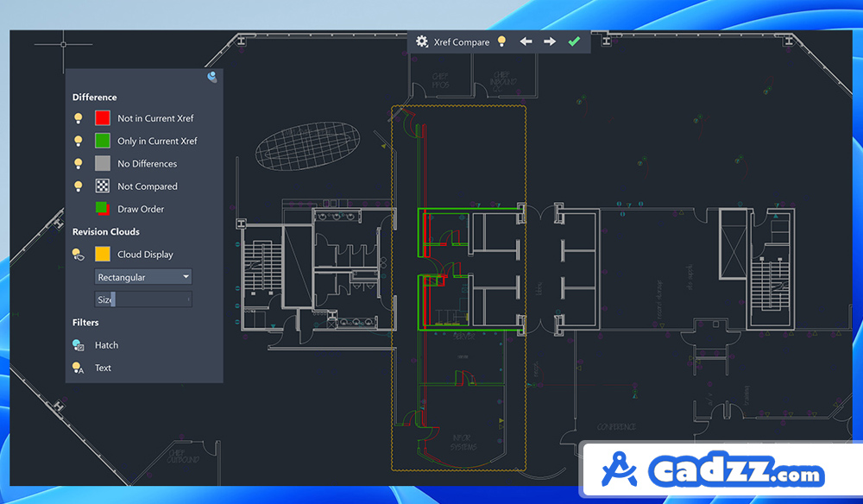Click the "Not Compared" label

148,186
